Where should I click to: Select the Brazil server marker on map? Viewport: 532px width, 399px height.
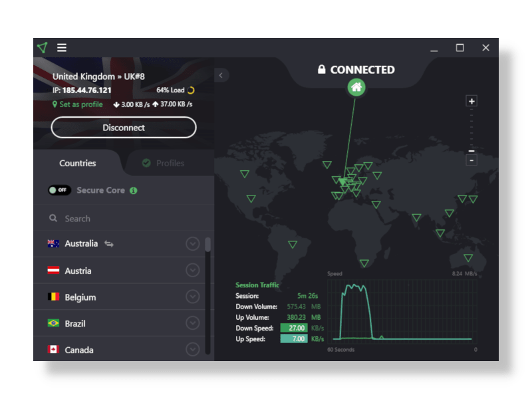click(x=293, y=244)
